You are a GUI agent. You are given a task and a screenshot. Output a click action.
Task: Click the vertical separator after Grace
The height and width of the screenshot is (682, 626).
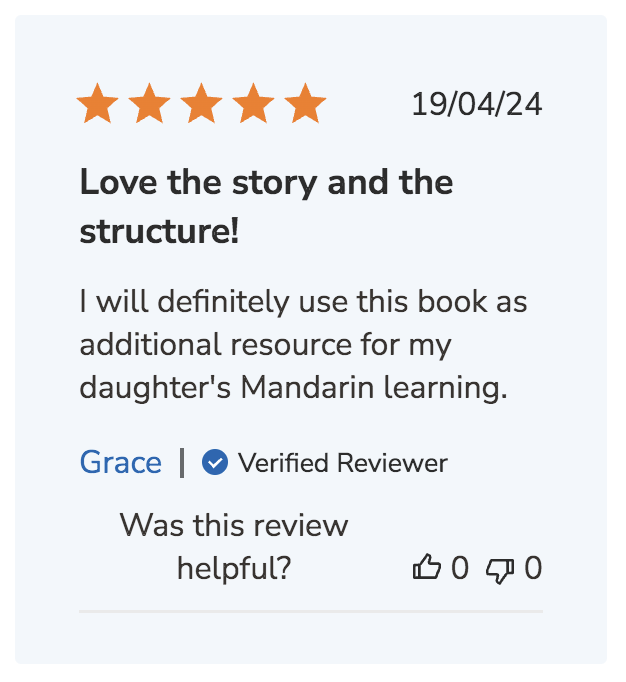pyautogui.click(x=182, y=463)
